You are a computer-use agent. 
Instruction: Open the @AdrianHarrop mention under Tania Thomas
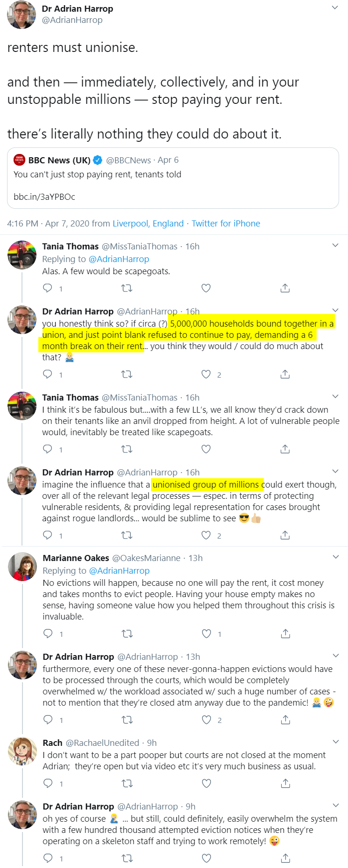[x=119, y=259]
